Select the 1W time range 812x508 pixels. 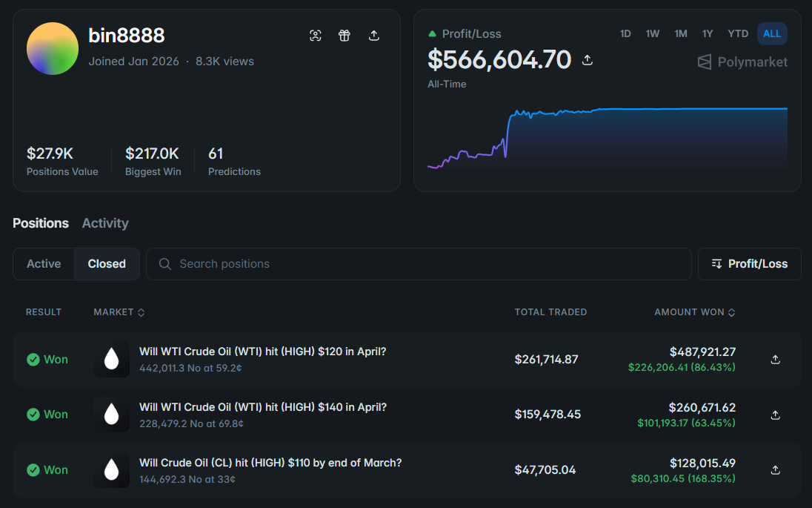coord(653,33)
